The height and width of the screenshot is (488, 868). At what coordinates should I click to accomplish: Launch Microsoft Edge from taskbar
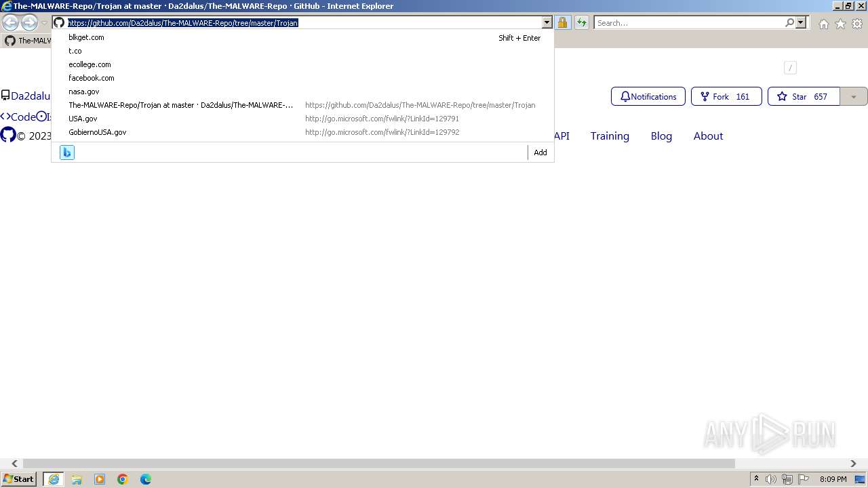(146, 479)
